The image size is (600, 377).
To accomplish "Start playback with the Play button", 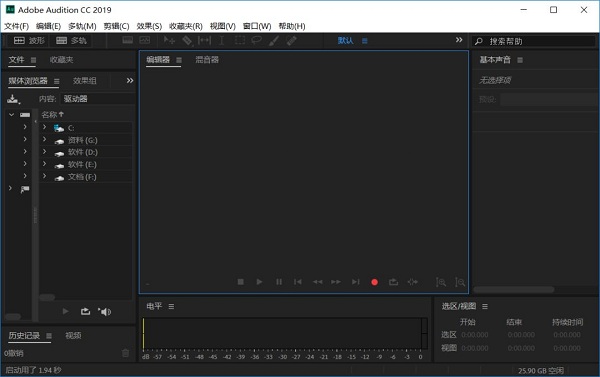I will [259, 282].
